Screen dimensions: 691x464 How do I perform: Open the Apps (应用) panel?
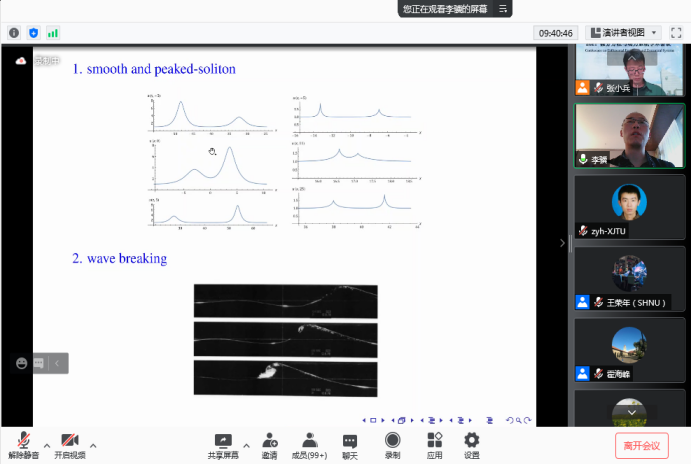point(434,444)
